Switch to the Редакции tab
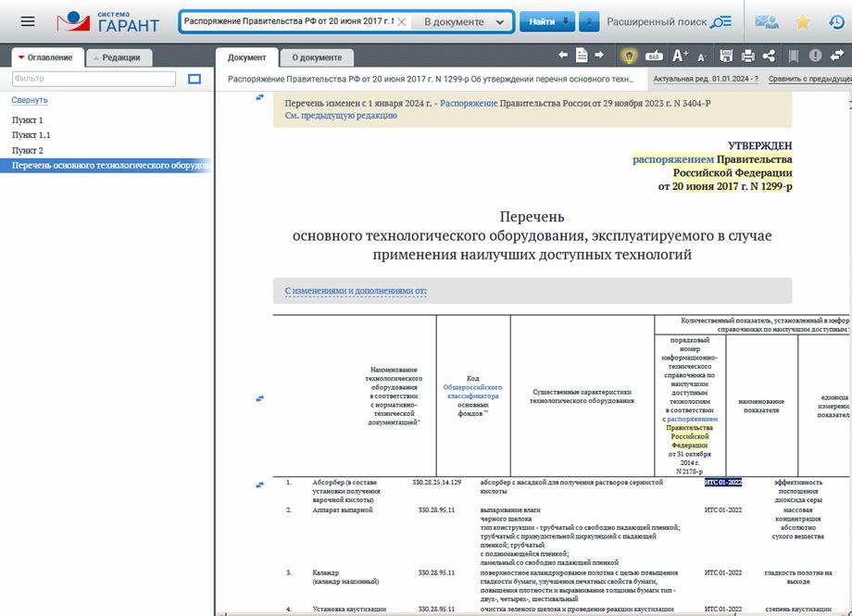The height and width of the screenshot is (616, 852). tap(120, 57)
